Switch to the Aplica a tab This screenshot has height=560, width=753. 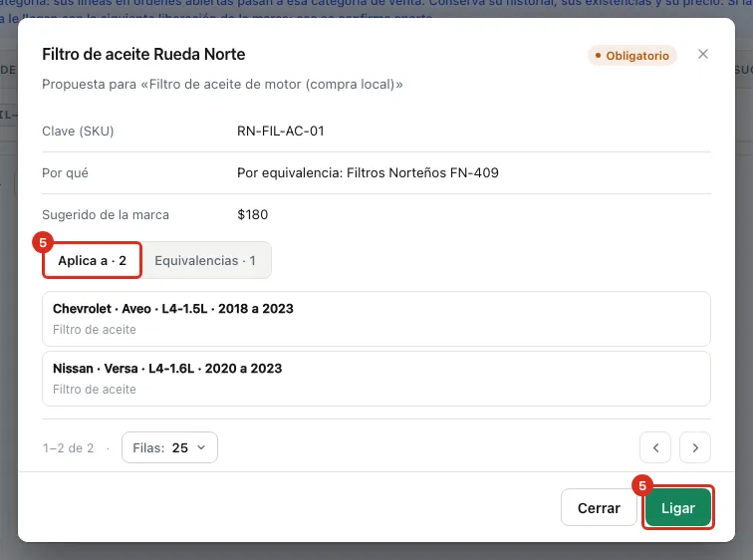click(93, 260)
